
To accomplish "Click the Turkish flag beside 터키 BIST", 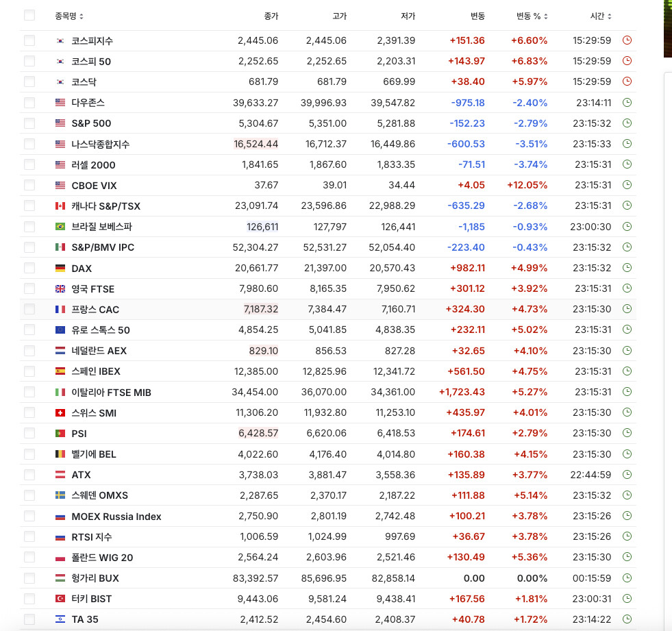I will [x=60, y=598].
